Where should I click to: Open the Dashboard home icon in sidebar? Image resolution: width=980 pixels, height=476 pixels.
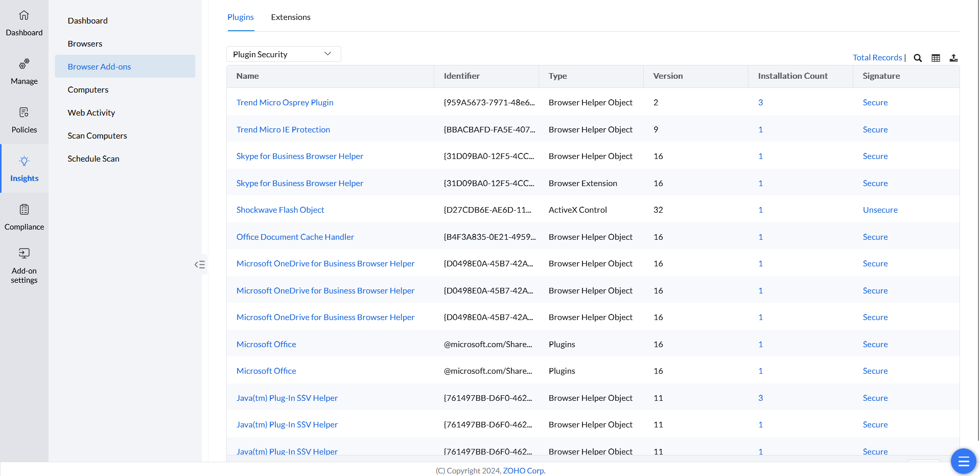tap(24, 15)
